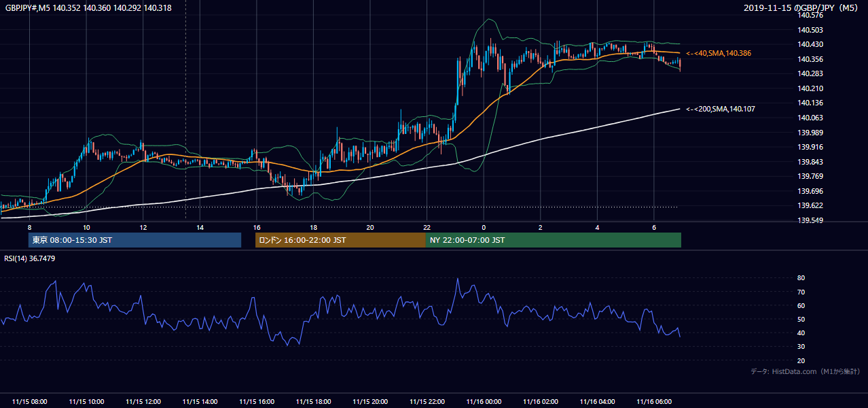Viewport: 868px width, 408px height.
Task: Click hour tick 10 under price chart
Action: (86, 227)
